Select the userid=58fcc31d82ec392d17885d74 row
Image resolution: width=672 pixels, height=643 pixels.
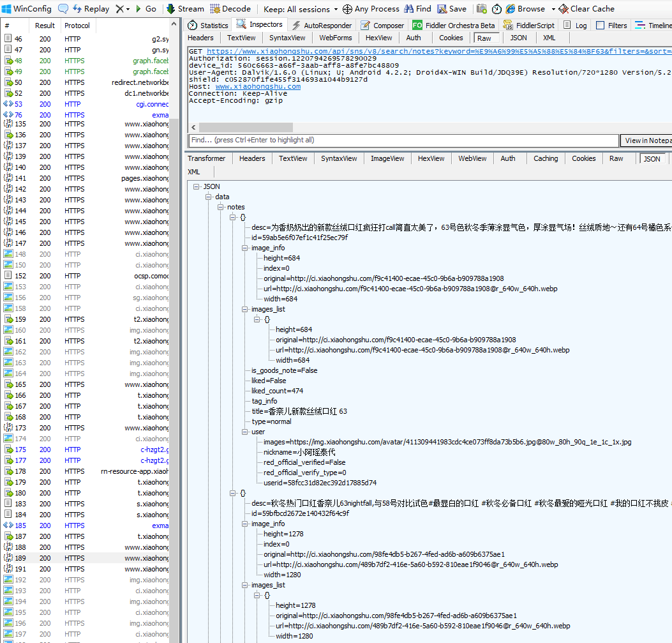click(320, 483)
